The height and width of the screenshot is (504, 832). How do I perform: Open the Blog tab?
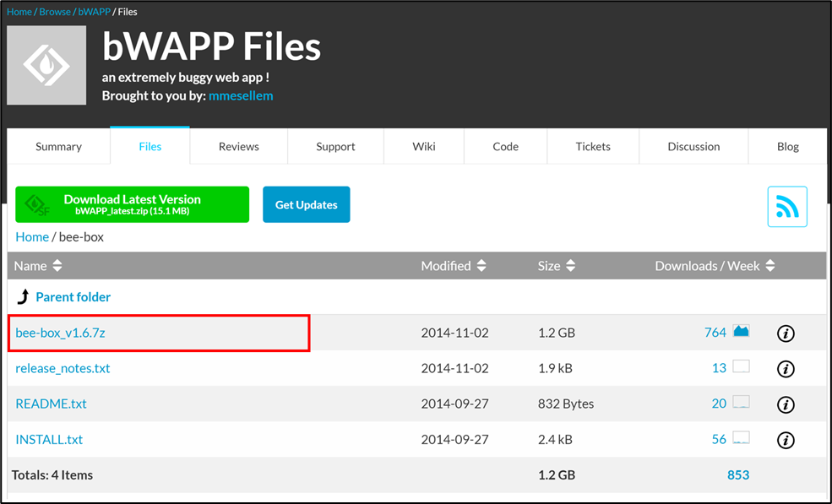click(787, 146)
